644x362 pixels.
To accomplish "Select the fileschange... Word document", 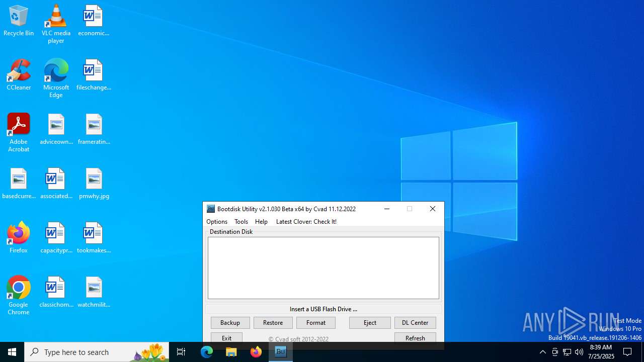I will (94, 75).
